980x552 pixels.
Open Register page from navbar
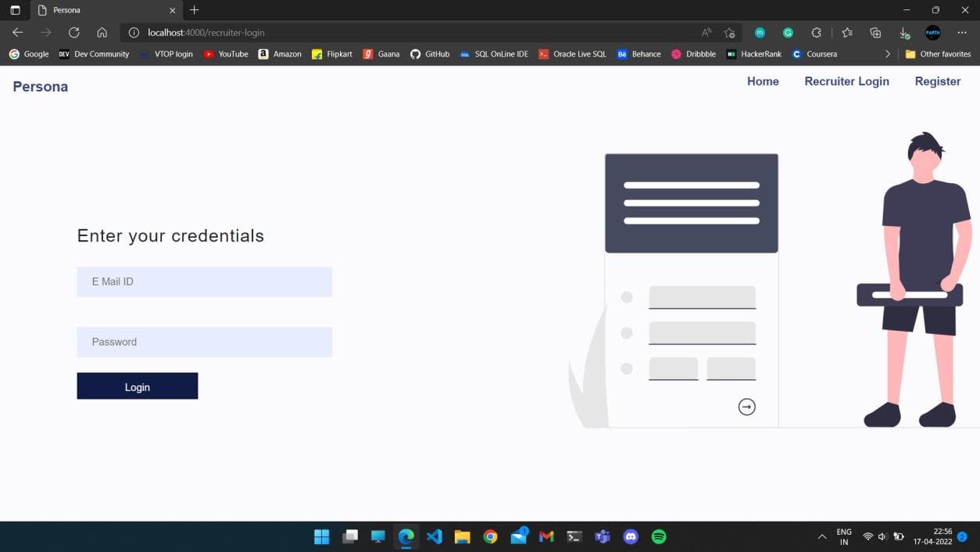937,81
